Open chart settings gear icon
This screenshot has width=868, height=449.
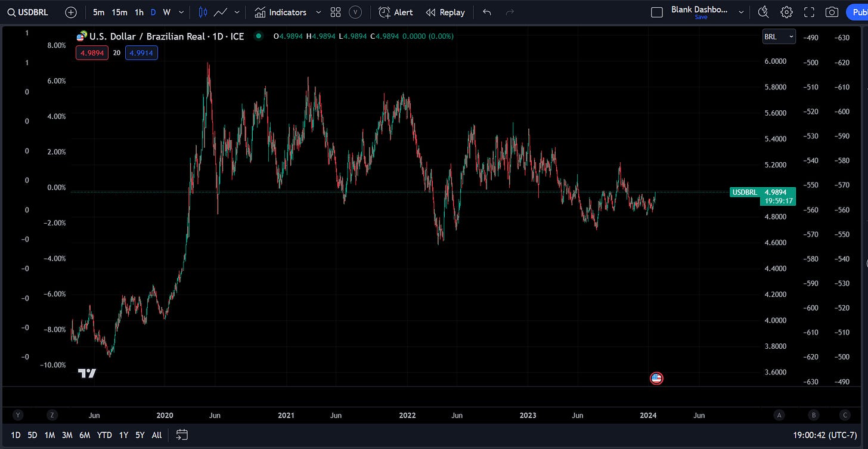786,12
